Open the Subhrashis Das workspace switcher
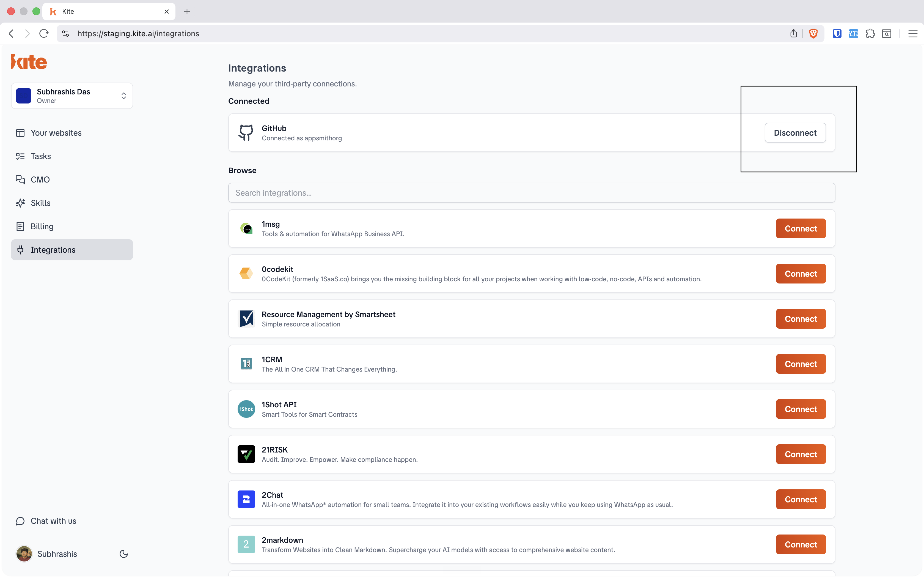The width and height of the screenshot is (924, 578). (72, 96)
